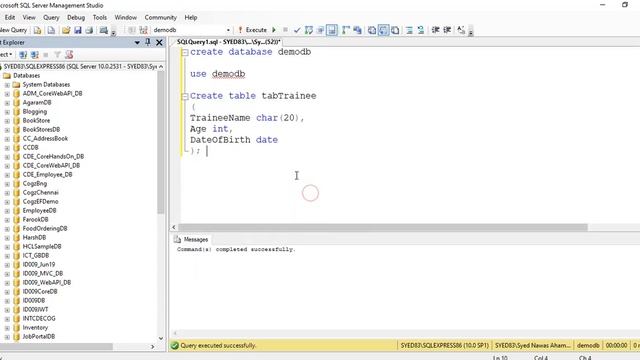Toggle the Object Explorer auto-hide pin
Image resolution: width=640 pixels, height=360 pixels.
tap(148, 42)
